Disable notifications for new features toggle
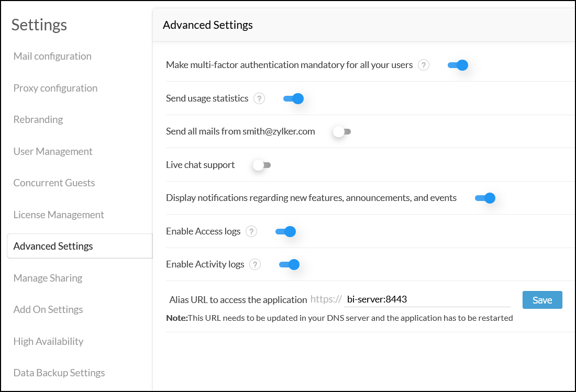 tap(485, 198)
